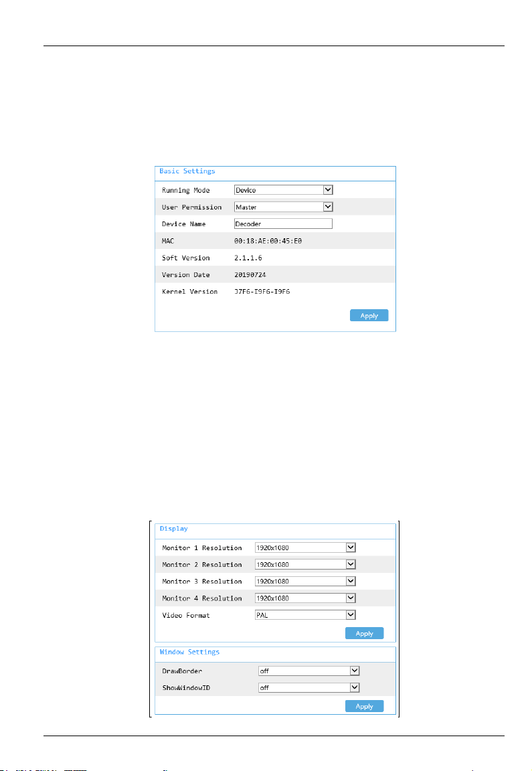Open the Running Mode dropdown
Image resolution: width=532 pixels, height=771 pixels.
(283, 190)
